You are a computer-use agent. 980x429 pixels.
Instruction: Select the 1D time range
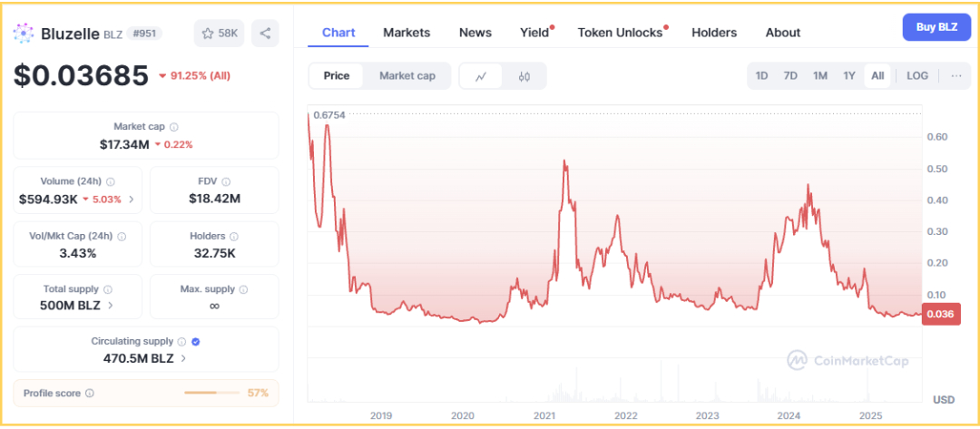point(761,76)
